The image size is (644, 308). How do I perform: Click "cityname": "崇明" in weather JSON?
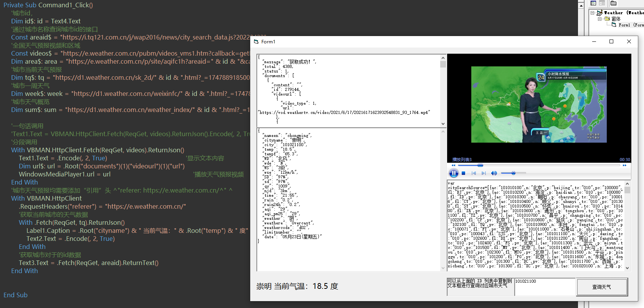click(x=284, y=140)
